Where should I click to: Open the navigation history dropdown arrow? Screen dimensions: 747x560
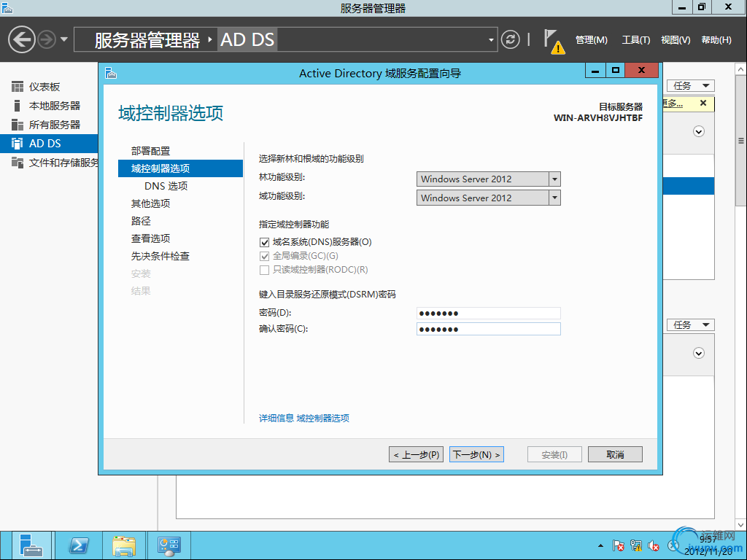click(64, 39)
